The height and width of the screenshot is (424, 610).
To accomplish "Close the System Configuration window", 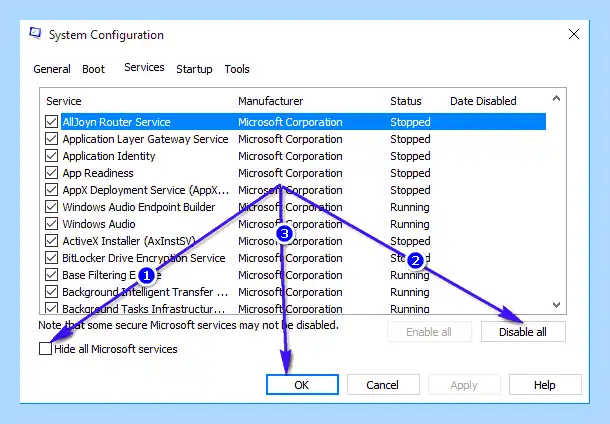I will pos(574,34).
